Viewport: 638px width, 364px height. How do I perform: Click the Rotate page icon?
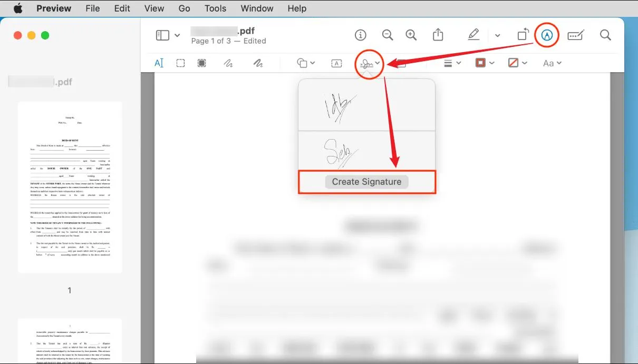point(523,35)
